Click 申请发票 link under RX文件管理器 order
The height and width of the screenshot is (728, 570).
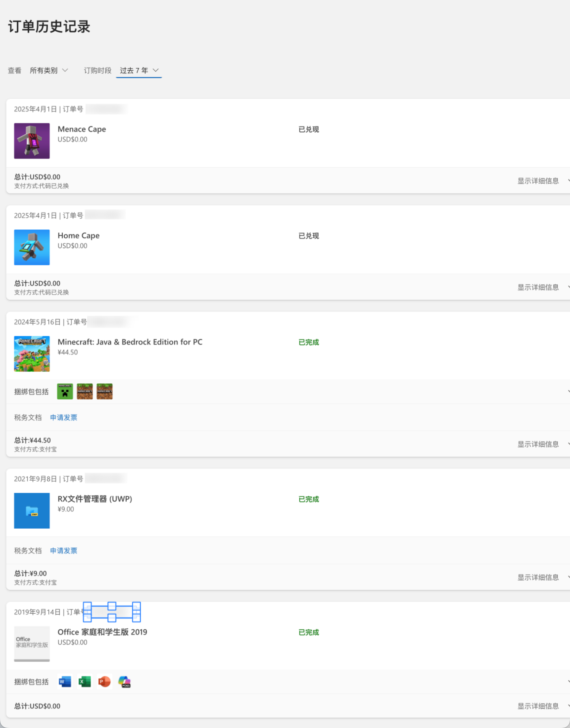pyautogui.click(x=63, y=551)
